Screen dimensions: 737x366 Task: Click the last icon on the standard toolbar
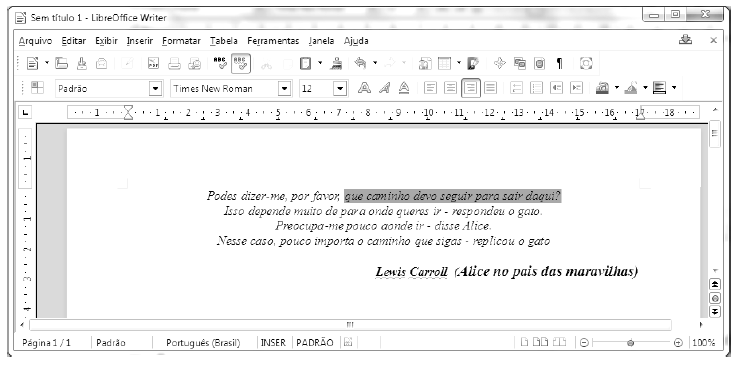[586, 63]
